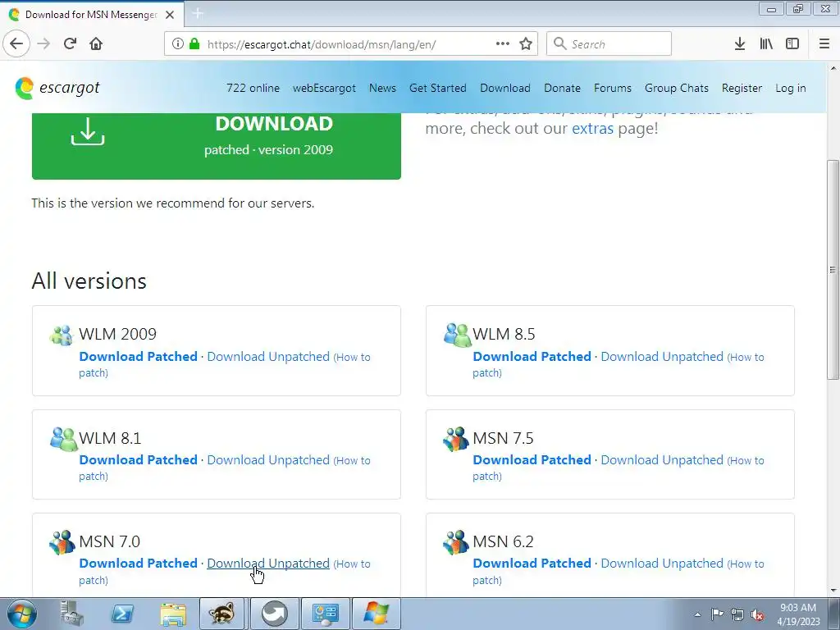
Task: Download Unpatched WLM 8.5
Action: [x=662, y=357]
